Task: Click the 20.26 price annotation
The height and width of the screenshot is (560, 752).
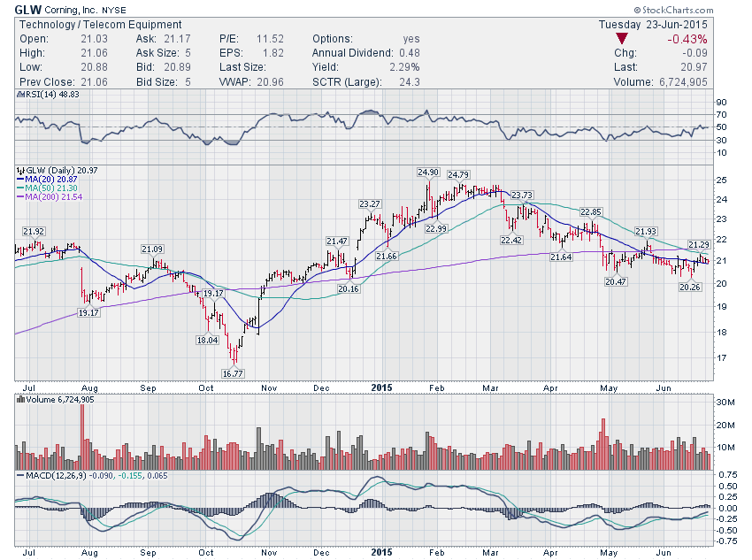Action: [x=690, y=287]
